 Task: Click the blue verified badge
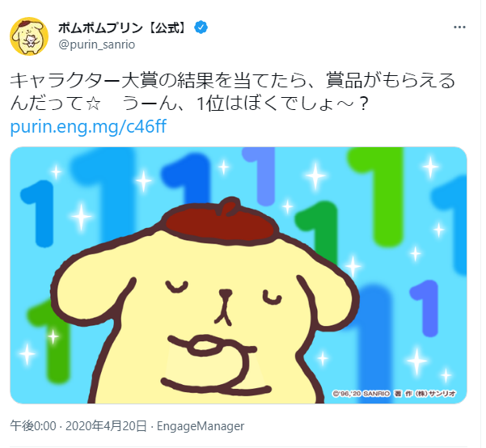point(201,27)
